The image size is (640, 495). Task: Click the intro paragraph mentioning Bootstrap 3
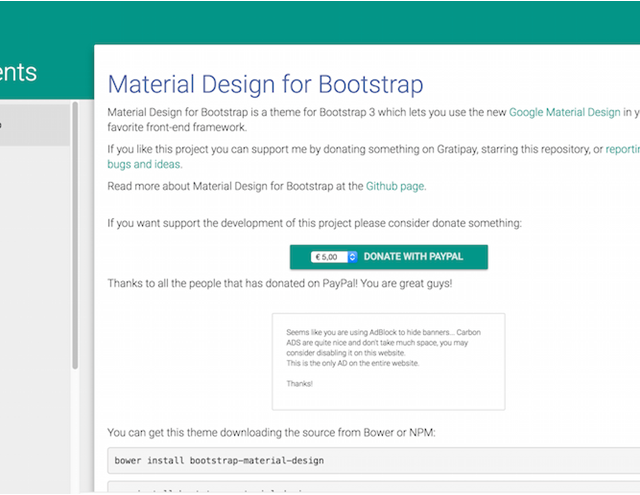click(300, 113)
